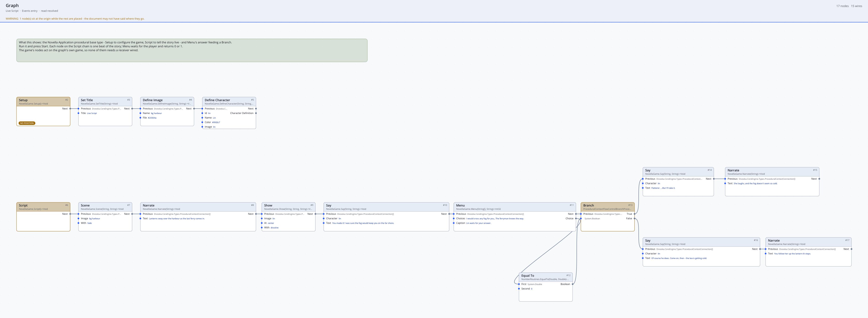The height and width of the screenshot is (318, 868).
Task: Click the Color value #9fd3c7
Action: pos(216,122)
